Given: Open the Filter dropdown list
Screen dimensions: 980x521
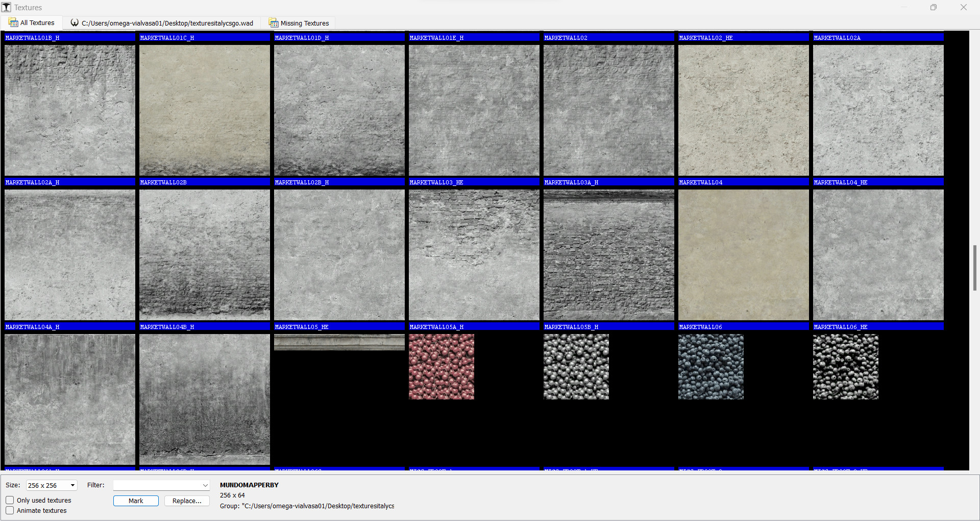Looking at the screenshot, I should 205,485.
